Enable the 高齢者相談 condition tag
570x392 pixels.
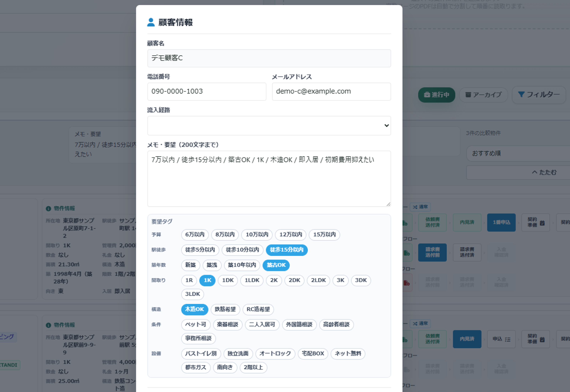tap(336, 324)
